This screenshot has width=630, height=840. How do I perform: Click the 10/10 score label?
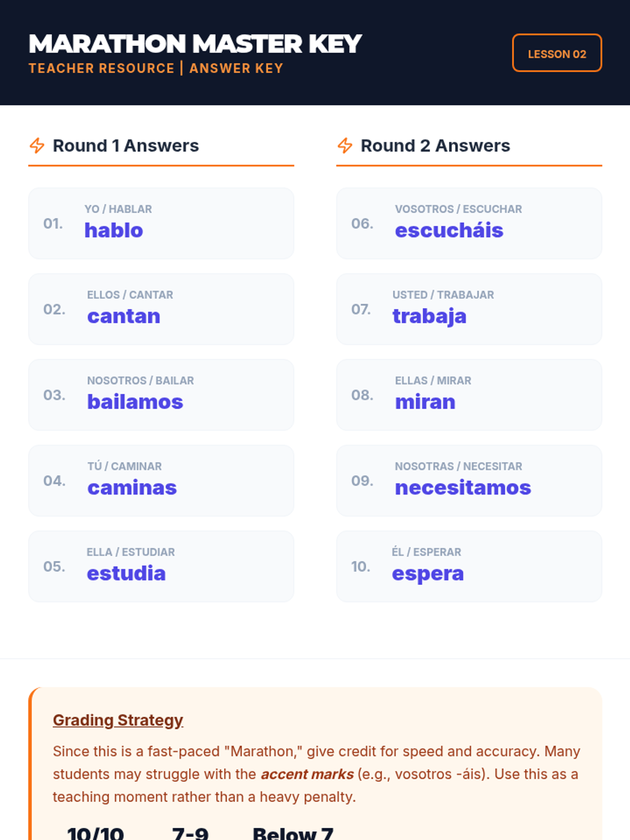(x=95, y=833)
